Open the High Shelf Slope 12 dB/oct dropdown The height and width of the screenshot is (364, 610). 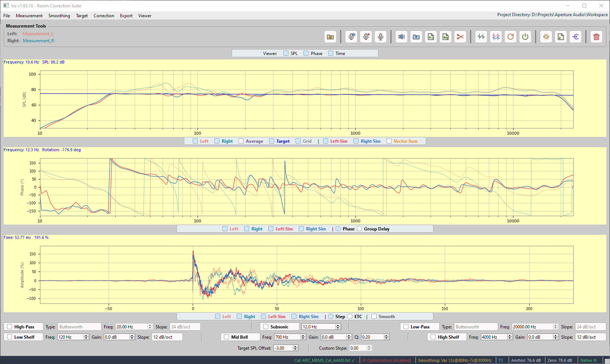pos(591,337)
